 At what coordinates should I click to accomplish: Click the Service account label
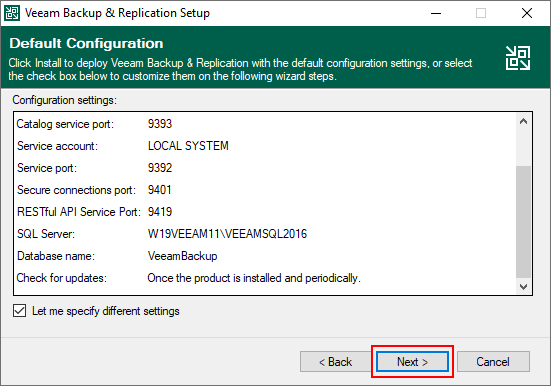57,146
